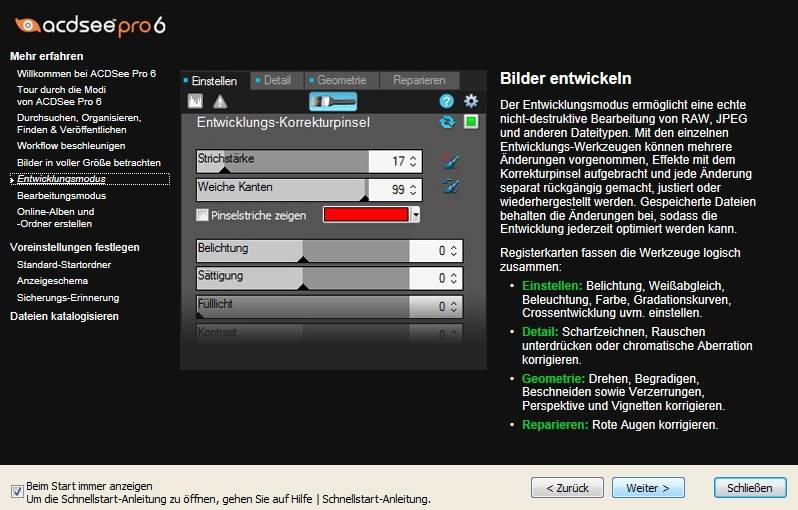Screen dimensions: 798x510
Task: Open Bilder in voller Größe betrachten link
Action: click(x=89, y=163)
